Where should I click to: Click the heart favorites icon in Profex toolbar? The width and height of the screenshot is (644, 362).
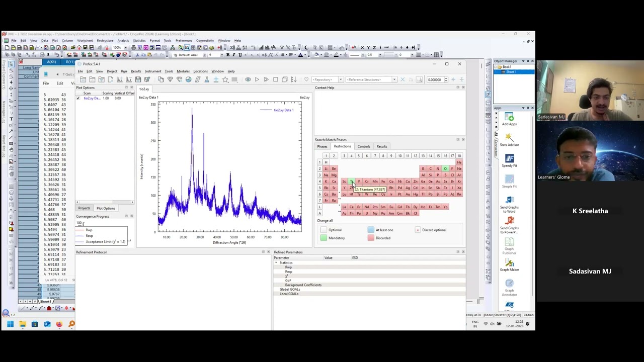306,79
